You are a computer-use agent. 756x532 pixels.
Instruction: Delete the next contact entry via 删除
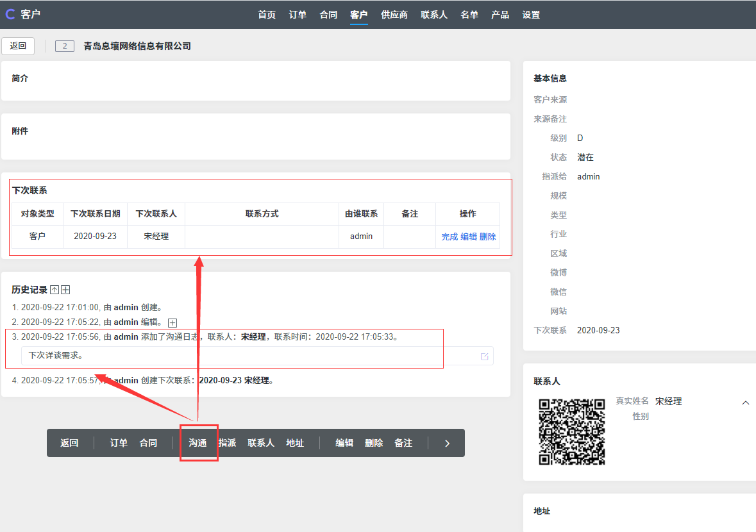click(x=488, y=237)
